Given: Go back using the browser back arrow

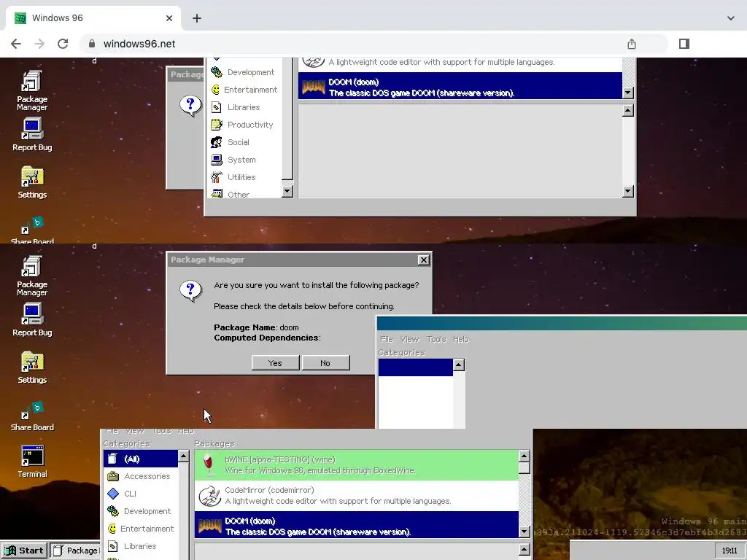Looking at the screenshot, I should coord(16,44).
